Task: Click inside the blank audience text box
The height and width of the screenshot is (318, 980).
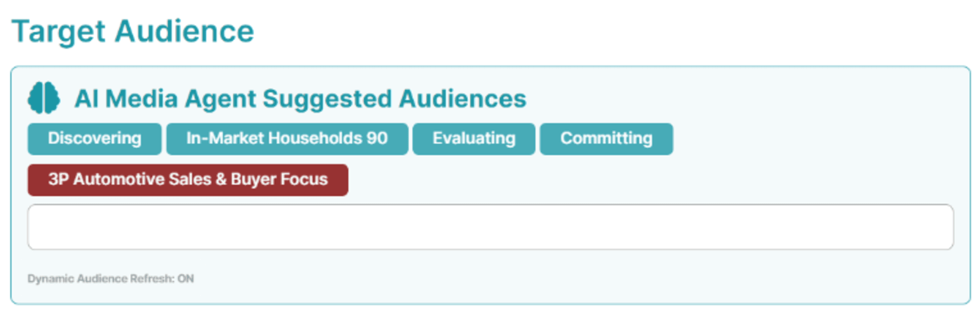Action: (x=490, y=227)
